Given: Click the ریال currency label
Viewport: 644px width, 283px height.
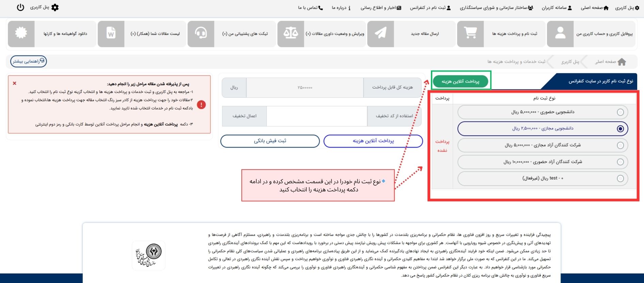Looking at the screenshot, I should [x=234, y=88].
